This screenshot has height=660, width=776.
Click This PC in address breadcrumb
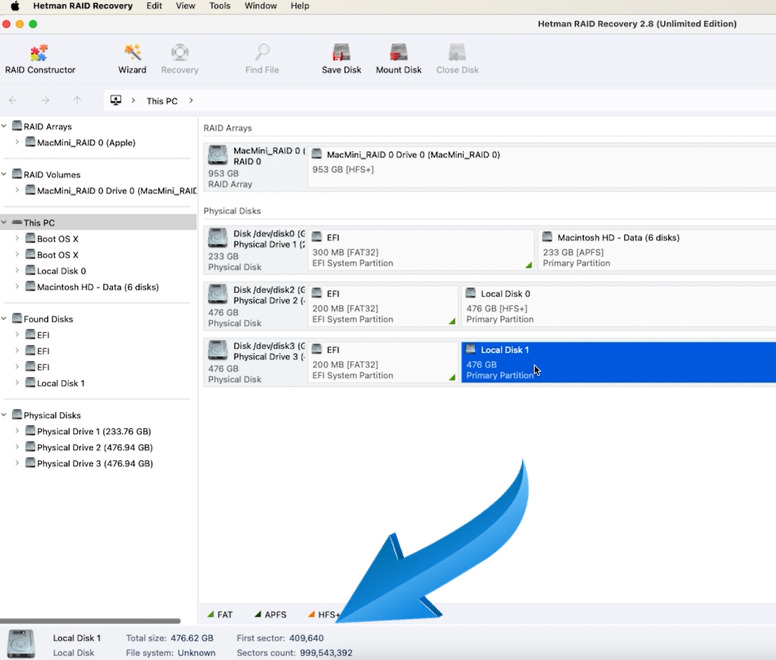[x=162, y=101]
